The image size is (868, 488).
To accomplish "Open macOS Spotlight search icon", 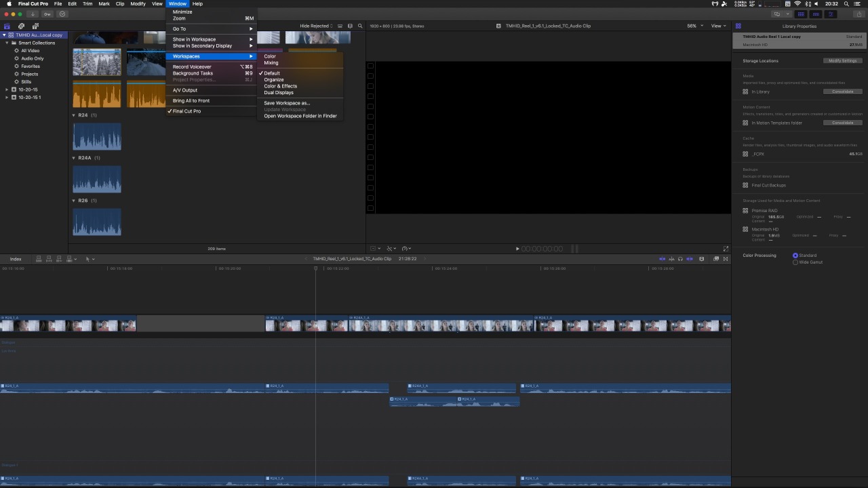I will point(847,3).
